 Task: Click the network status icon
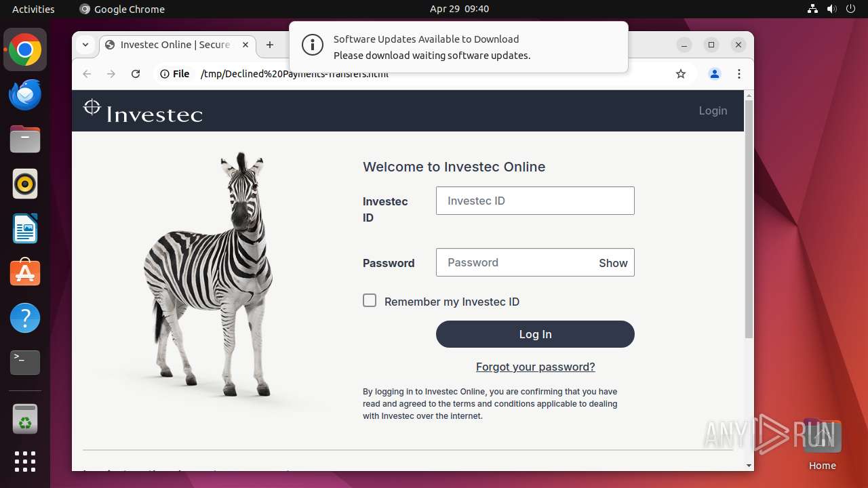[x=813, y=9]
